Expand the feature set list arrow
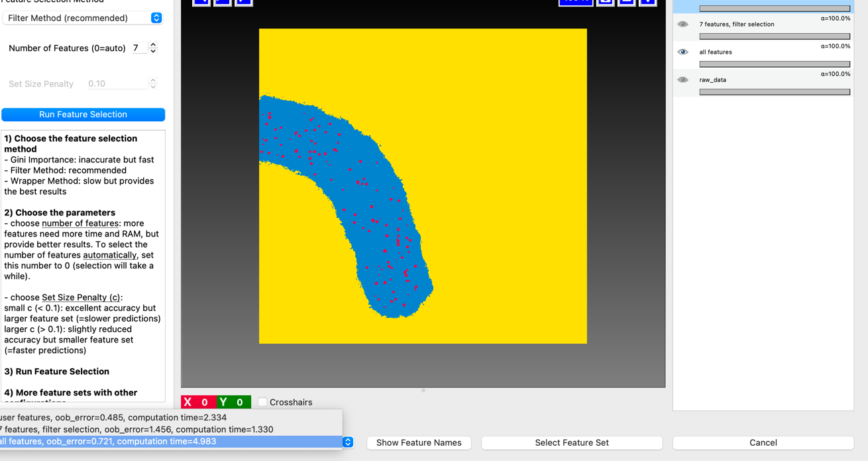This screenshot has width=868, height=461. (x=348, y=442)
